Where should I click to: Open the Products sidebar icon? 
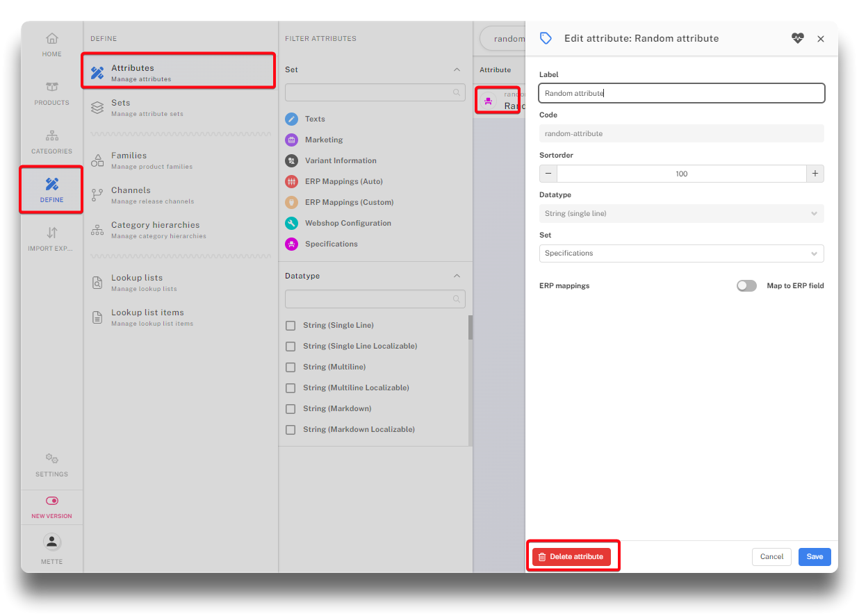click(52, 88)
